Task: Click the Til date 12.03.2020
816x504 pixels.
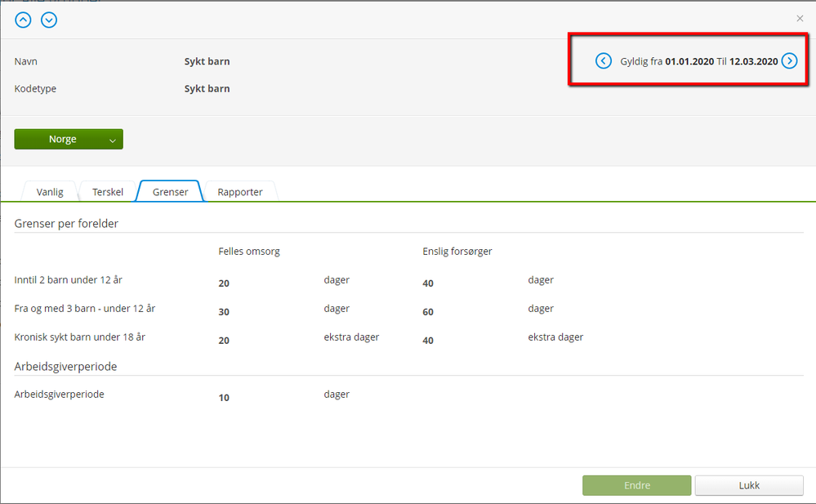Action: click(753, 61)
